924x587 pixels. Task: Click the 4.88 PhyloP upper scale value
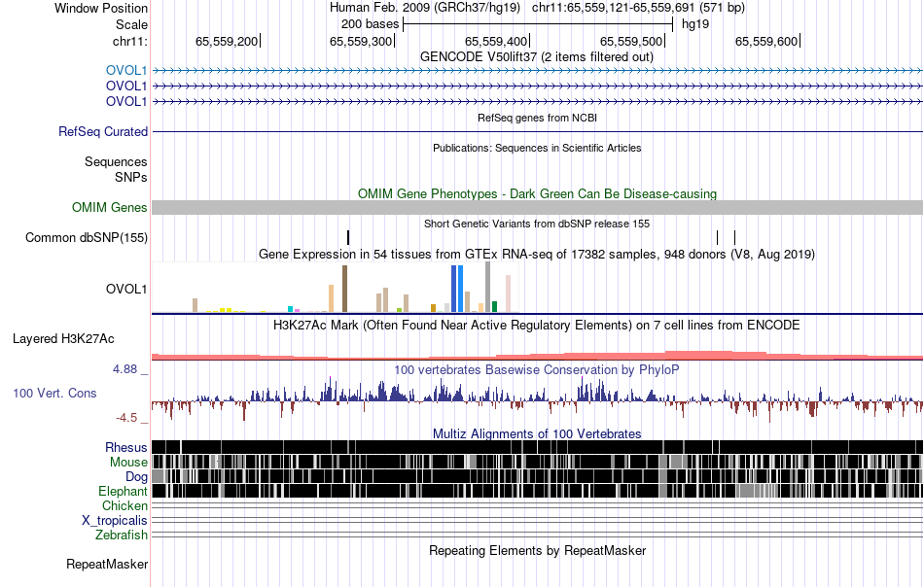(x=124, y=369)
